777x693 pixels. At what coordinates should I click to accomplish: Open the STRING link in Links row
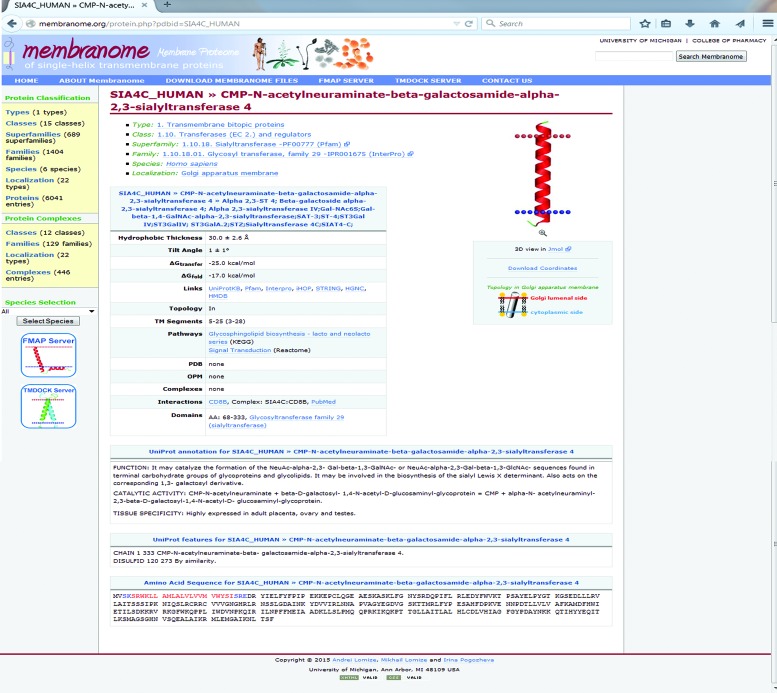tap(328, 288)
